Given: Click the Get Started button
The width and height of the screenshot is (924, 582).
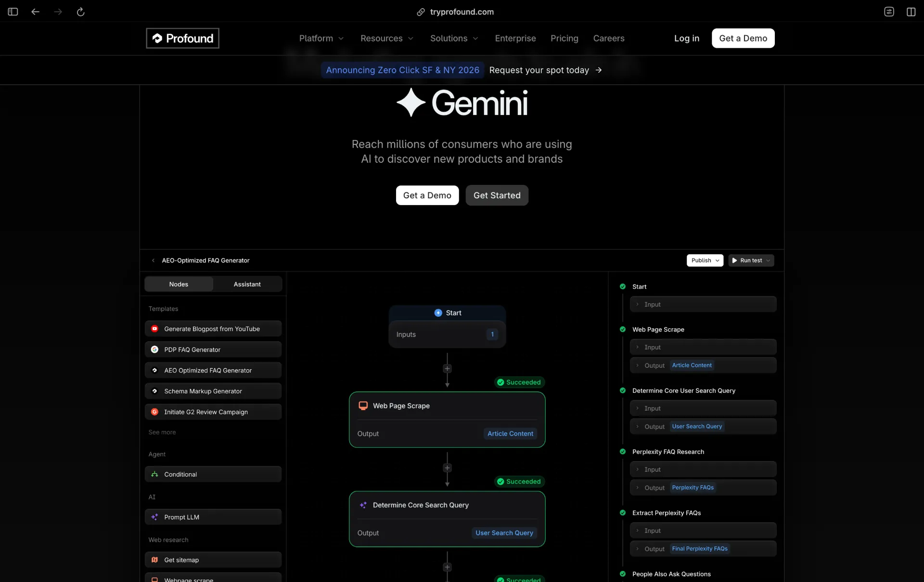Looking at the screenshot, I should pyautogui.click(x=497, y=195).
